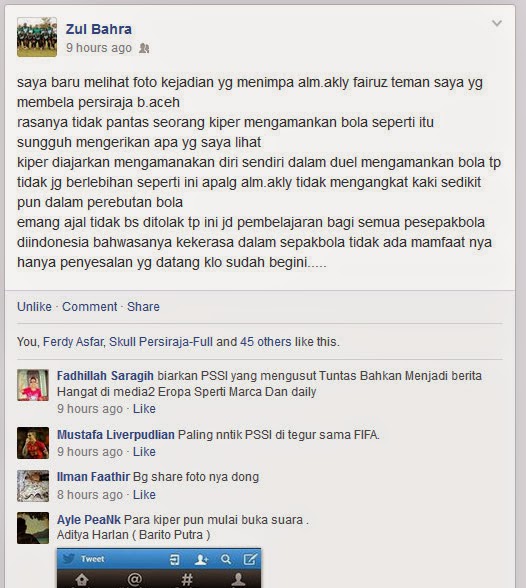526x588 pixels.
Task: Open post options chevron menu
Action: click(x=497, y=23)
